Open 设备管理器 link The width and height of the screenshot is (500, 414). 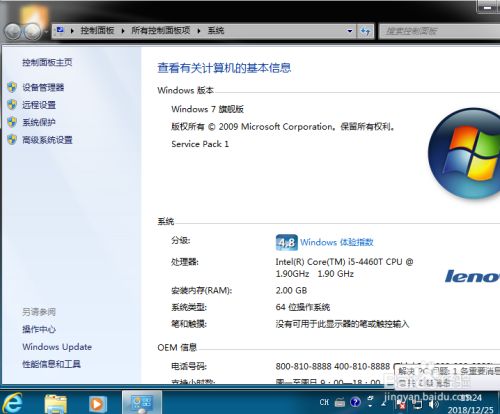43,88
